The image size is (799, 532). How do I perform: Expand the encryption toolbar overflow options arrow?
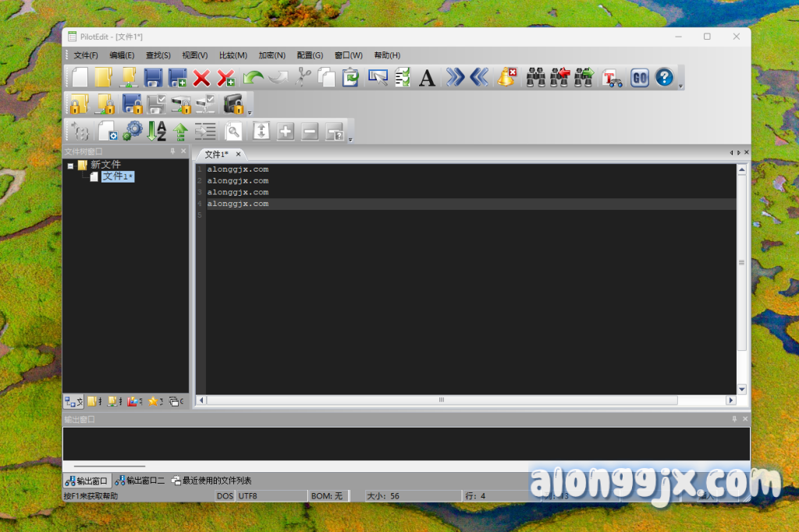click(250, 113)
